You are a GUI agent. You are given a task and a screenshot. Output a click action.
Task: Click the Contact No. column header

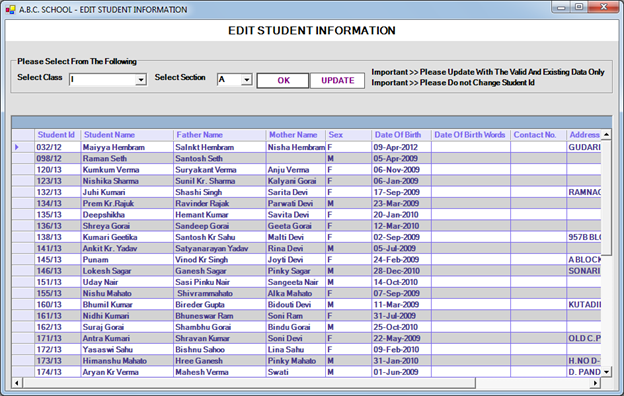pyautogui.click(x=538, y=135)
